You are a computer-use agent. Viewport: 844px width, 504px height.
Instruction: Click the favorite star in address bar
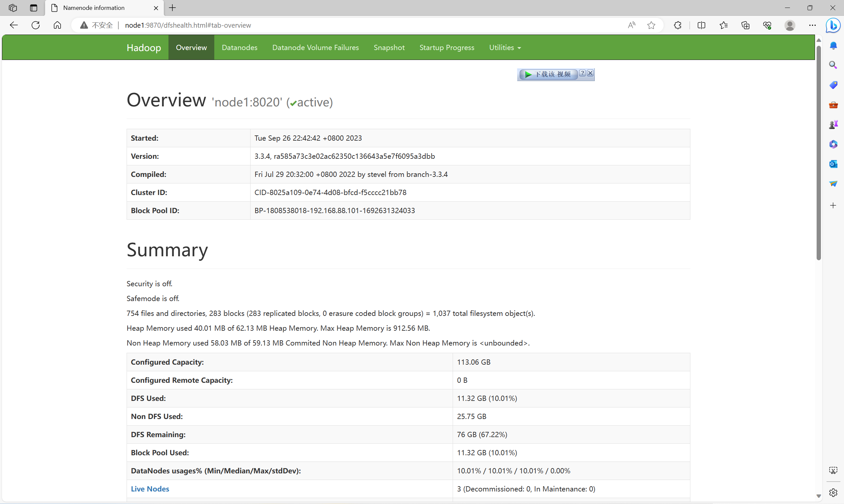(x=651, y=25)
